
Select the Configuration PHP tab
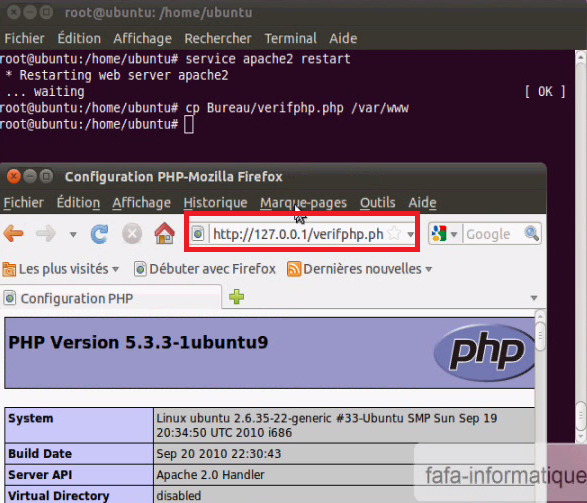pos(111,298)
